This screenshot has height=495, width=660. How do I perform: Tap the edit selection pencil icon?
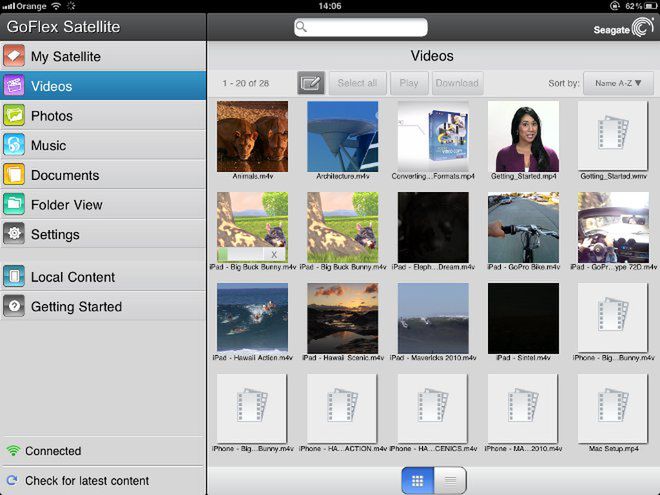click(311, 83)
